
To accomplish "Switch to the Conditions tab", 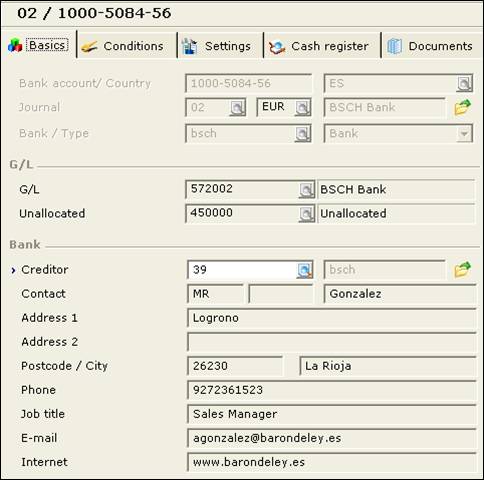I will pos(123,46).
